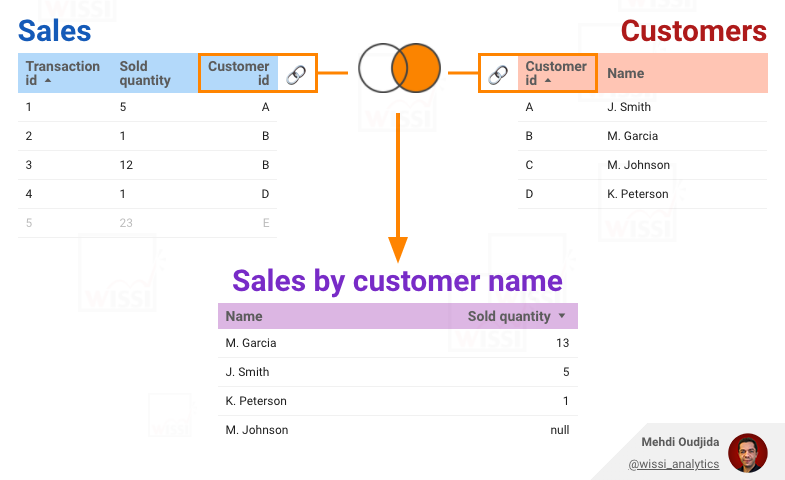
Task: Click the Mehdi Oudjida name label
Action: [x=680, y=442]
